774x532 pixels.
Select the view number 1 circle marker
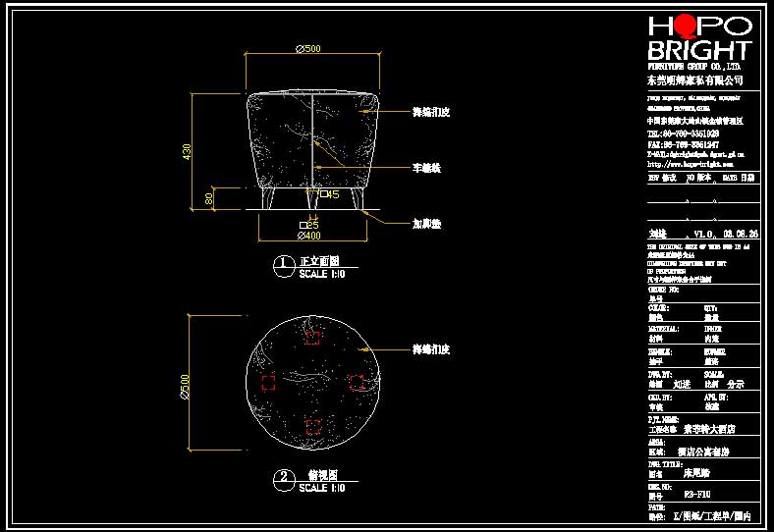[284, 267]
